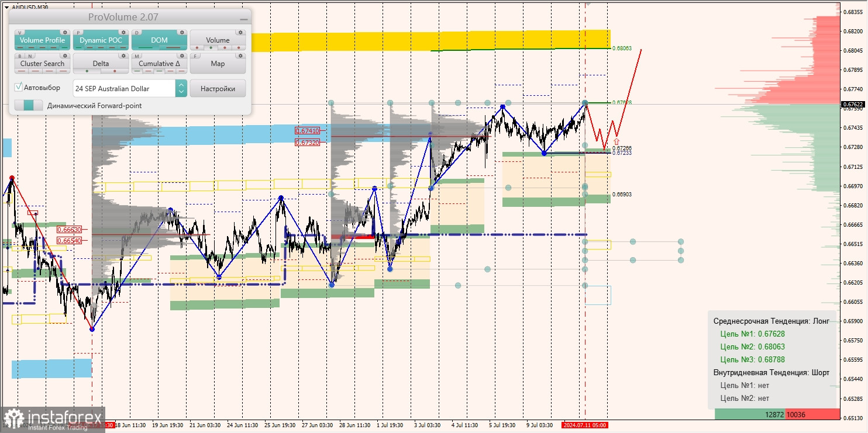Click the 0.66903 level label
The height and width of the screenshot is (433, 868).
(622, 195)
